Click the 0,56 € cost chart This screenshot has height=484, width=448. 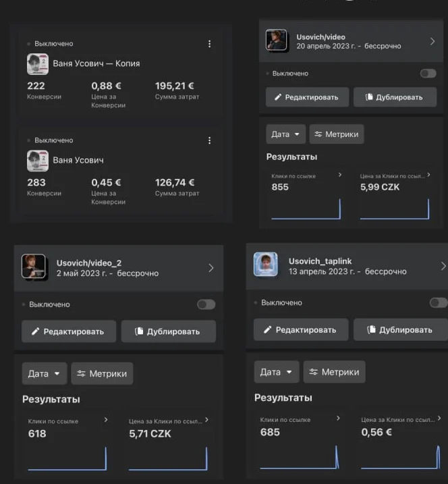(x=401, y=457)
